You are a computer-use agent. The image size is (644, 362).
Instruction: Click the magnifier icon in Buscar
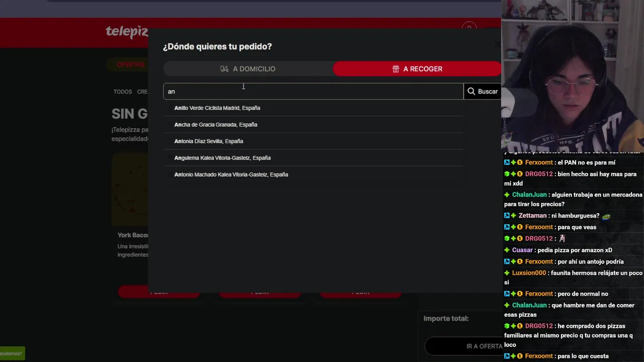coord(471,92)
